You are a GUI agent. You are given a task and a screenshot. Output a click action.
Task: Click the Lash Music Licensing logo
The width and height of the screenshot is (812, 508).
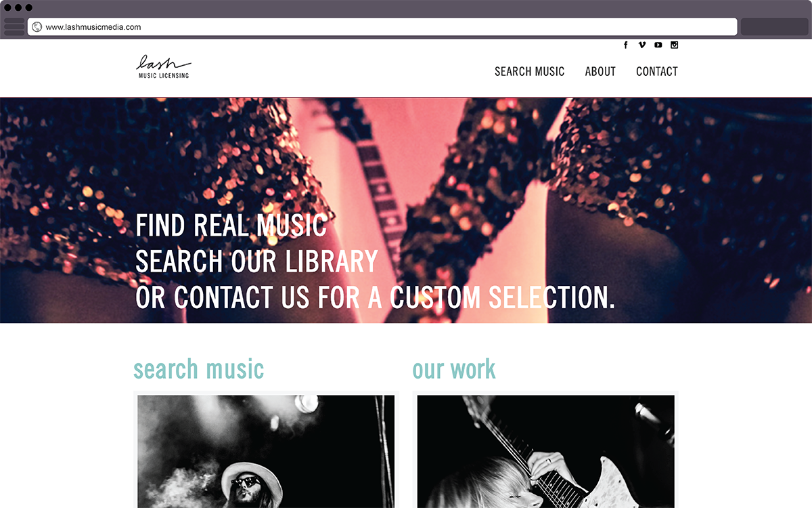(x=163, y=66)
